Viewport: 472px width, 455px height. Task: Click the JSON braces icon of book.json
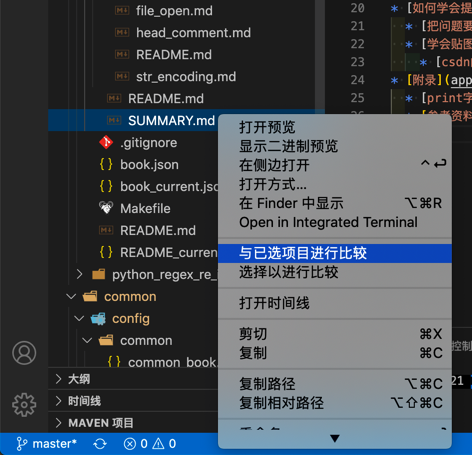click(x=106, y=164)
